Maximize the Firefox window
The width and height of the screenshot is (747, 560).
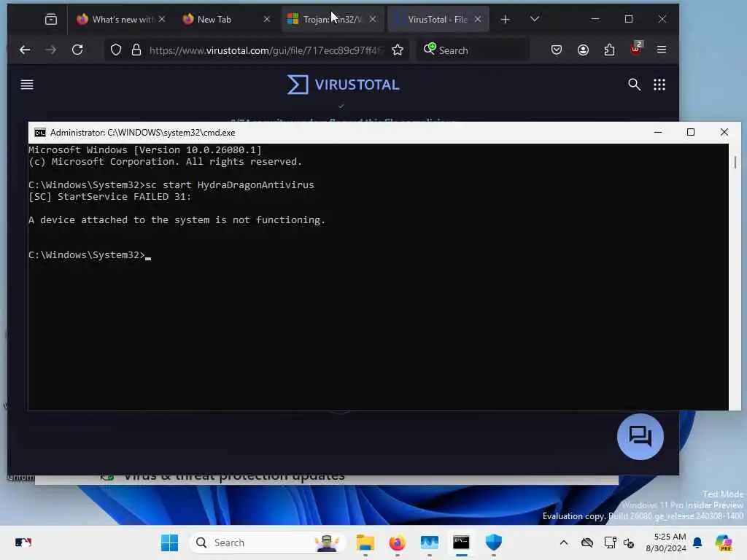click(x=629, y=19)
